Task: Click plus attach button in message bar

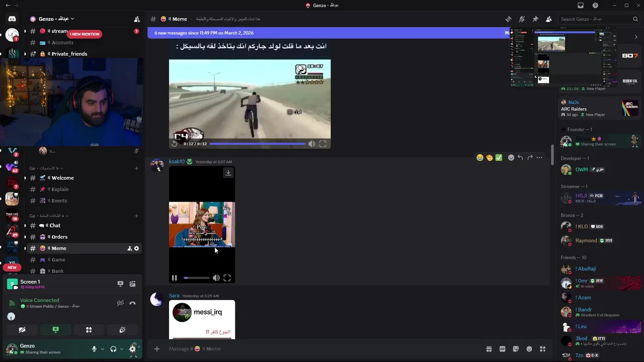Action: pyautogui.click(x=157, y=349)
